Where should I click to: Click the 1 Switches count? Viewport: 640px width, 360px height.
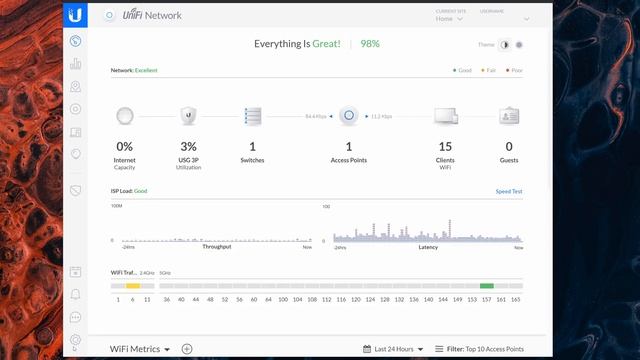(252, 146)
